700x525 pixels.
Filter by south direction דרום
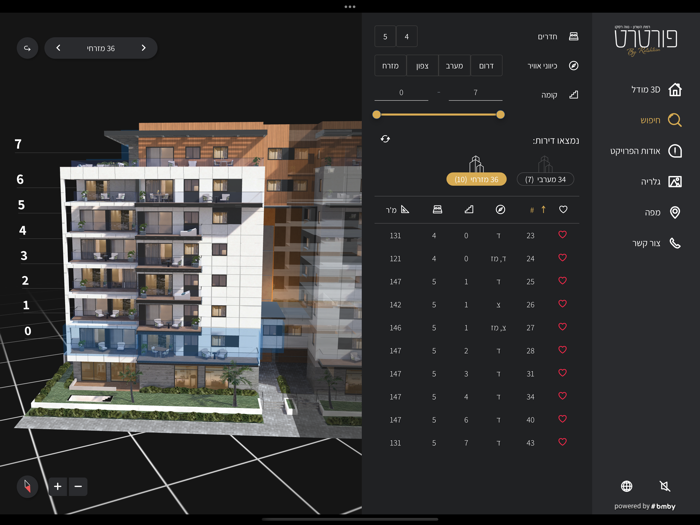click(x=486, y=66)
